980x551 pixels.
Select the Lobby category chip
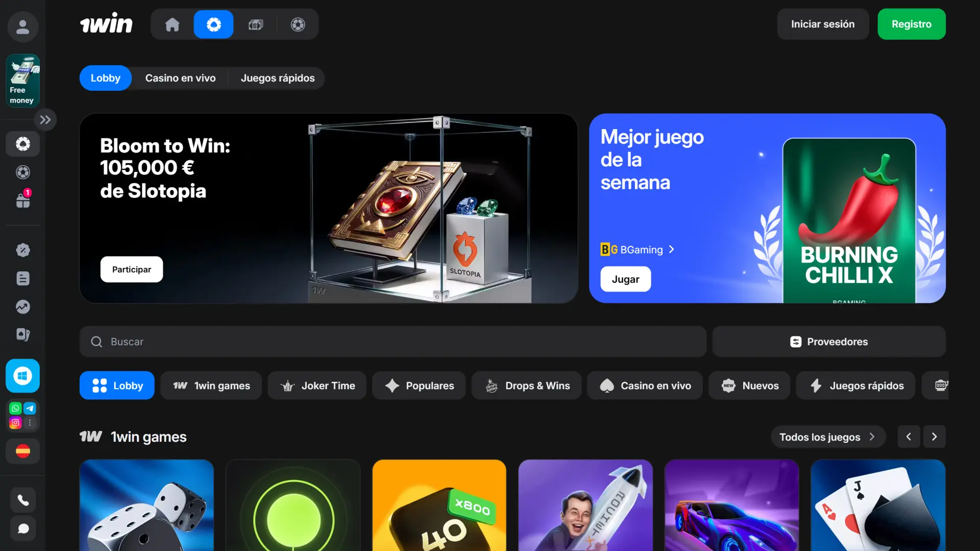(x=117, y=385)
